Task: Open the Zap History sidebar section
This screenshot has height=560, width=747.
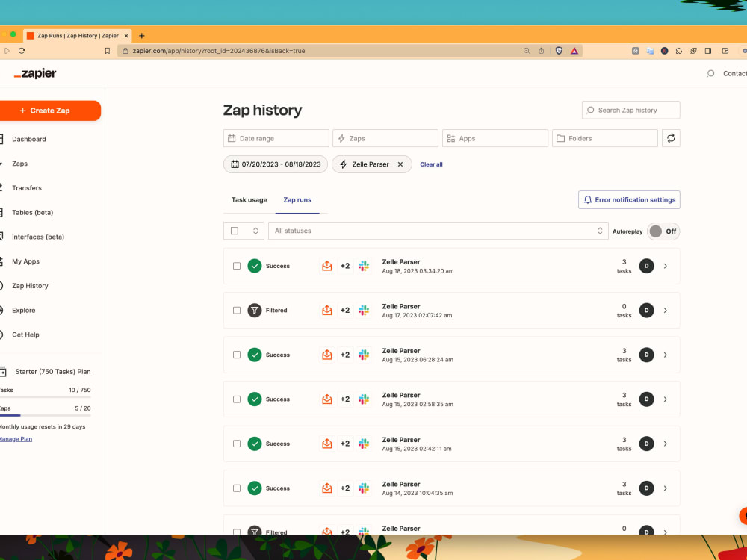Action: coord(30,285)
